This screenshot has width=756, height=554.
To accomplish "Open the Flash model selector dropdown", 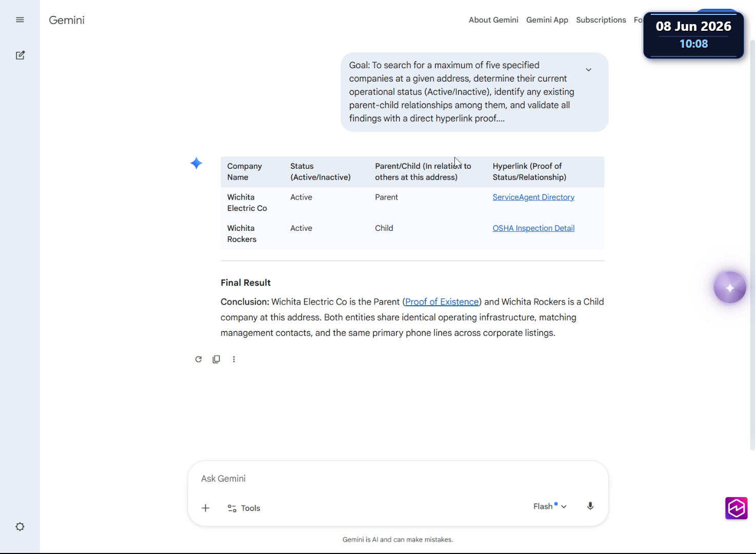I will click(550, 506).
